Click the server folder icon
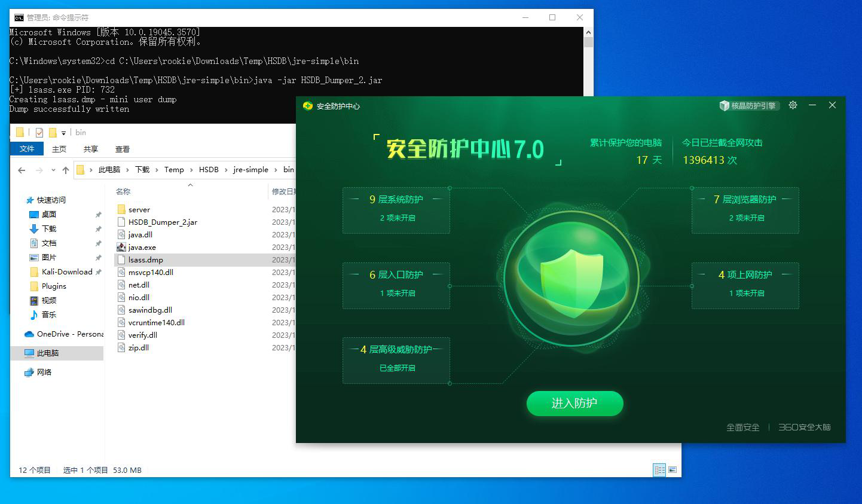This screenshot has height=504, width=862. click(121, 209)
